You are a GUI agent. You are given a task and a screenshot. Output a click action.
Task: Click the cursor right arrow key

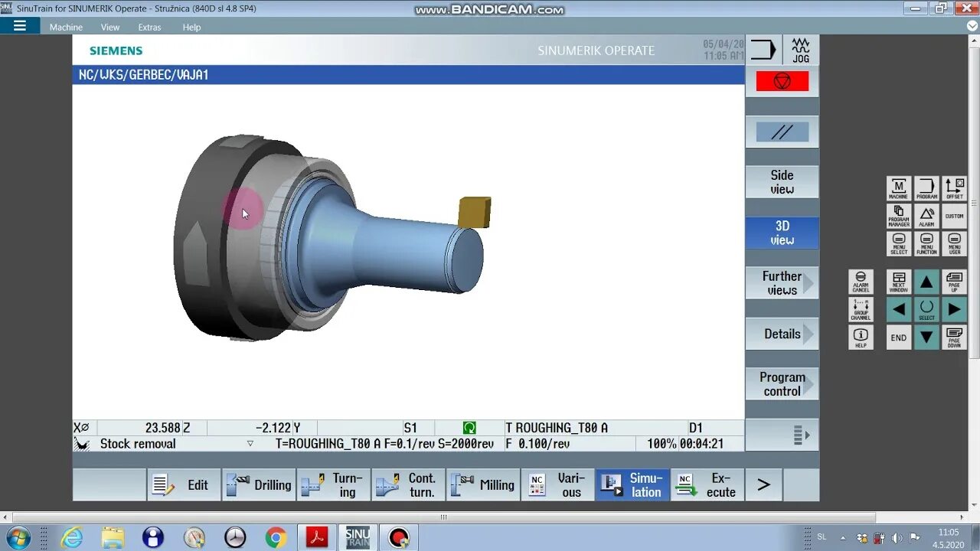[x=954, y=309]
